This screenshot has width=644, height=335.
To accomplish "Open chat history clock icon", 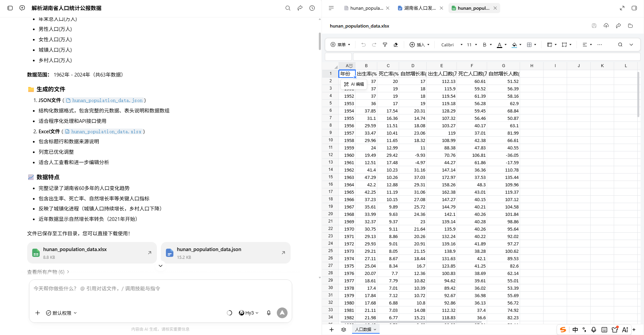I will [312, 8].
